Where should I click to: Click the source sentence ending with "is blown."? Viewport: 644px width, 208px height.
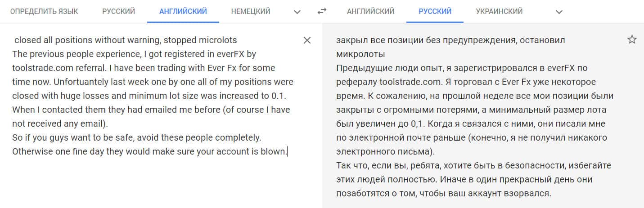149,152
